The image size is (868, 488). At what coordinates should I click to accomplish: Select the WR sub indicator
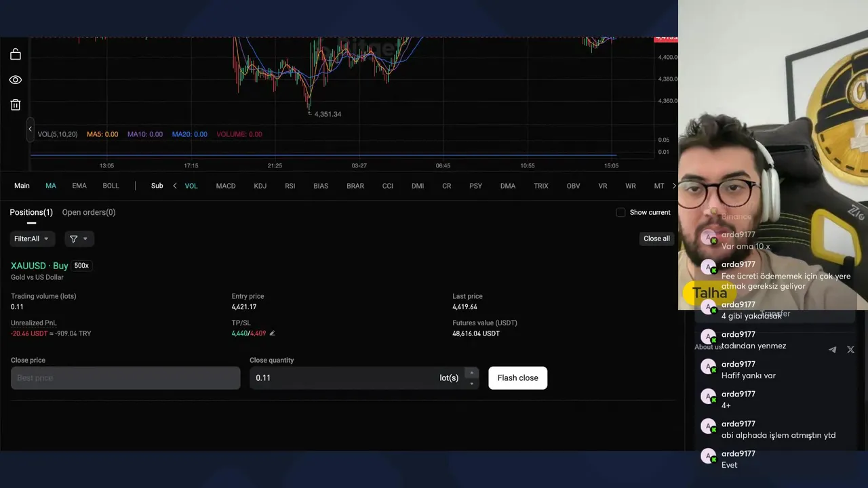[x=631, y=186]
